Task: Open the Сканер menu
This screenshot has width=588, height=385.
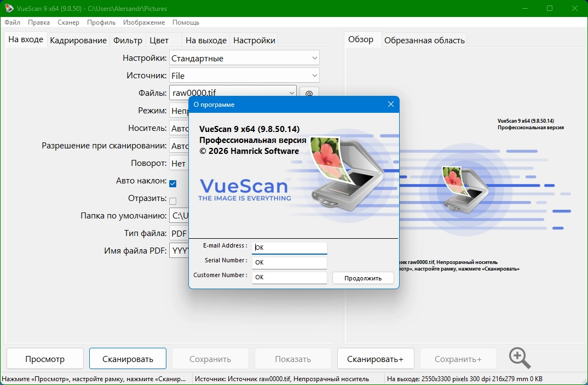Action: pos(68,22)
